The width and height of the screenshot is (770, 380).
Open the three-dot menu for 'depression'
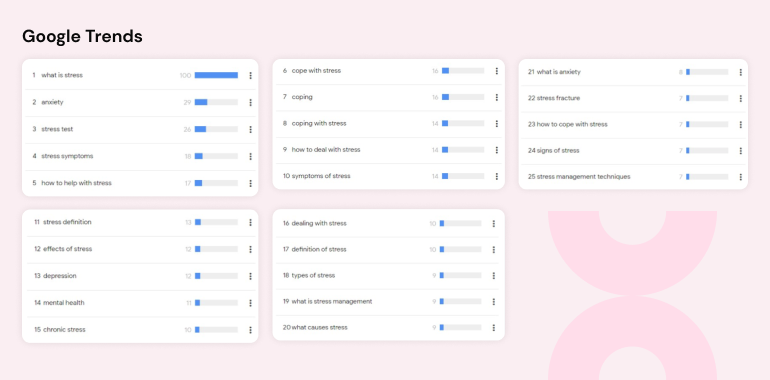[x=250, y=276]
